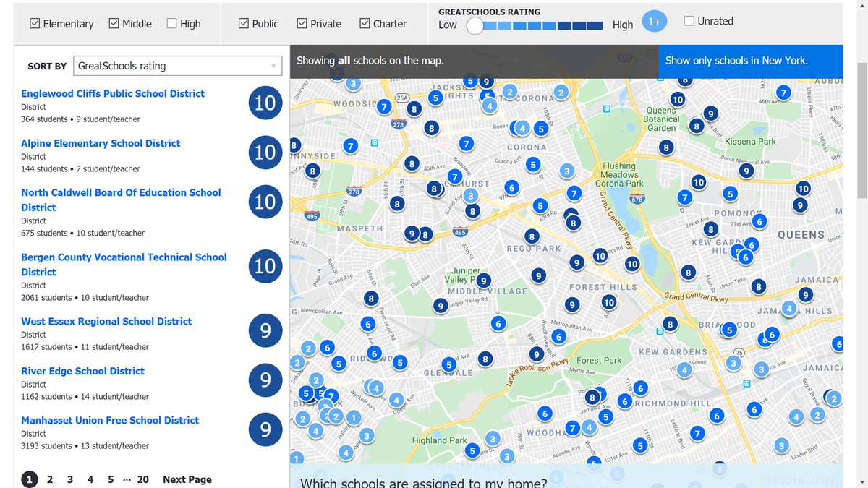
Task: Open West Essex Regional School District
Action: click(106, 321)
